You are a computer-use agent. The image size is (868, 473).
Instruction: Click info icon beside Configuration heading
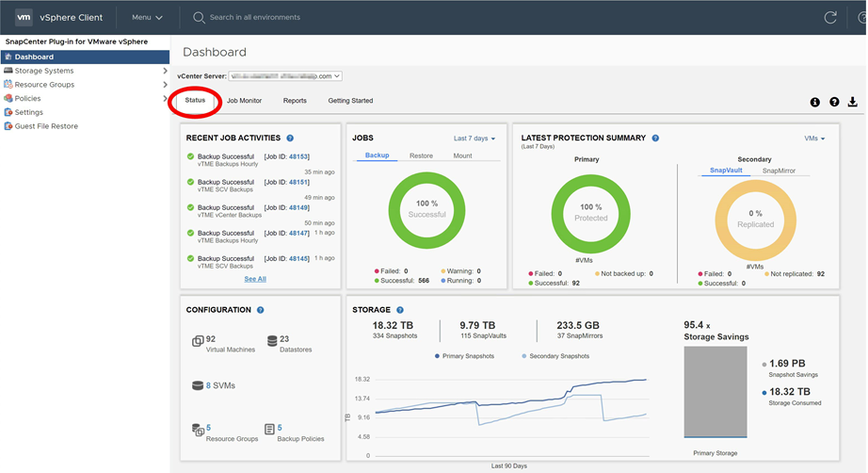pyautogui.click(x=261, y=310)
